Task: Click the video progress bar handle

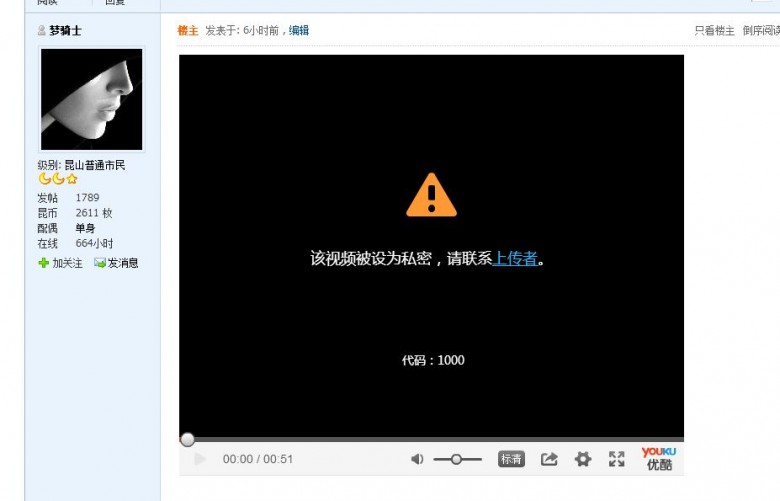Action: click(188, 439)
